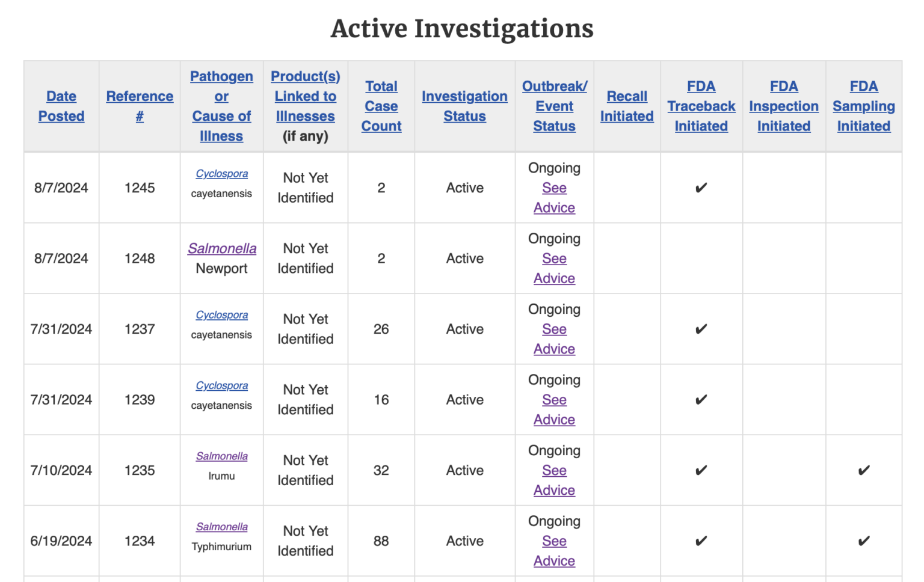Click Salmonella Typhimurium pathogen link
The width and height of the screenshot is (924, 582).
pos(221,527)
